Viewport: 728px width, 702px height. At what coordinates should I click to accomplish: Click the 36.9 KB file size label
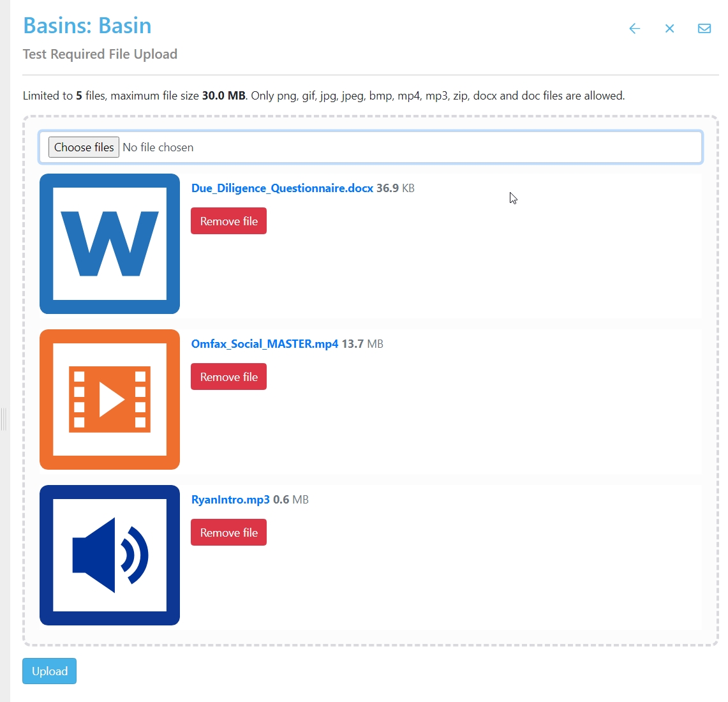pyautogui.click(x=396, y=188)
